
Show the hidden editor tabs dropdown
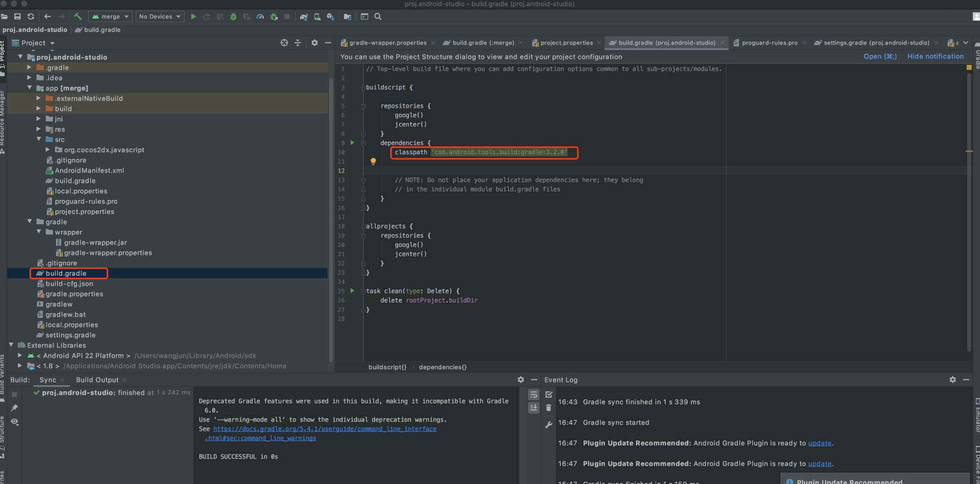click(966, 43)
